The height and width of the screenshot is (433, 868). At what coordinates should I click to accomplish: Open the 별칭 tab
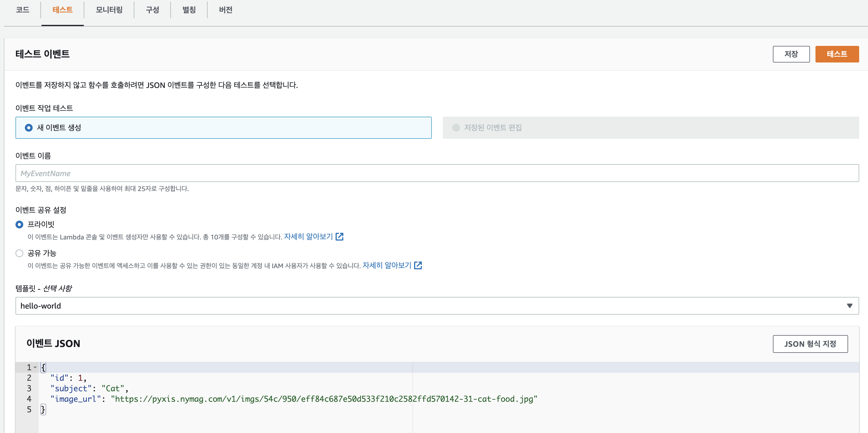(189, 10)
